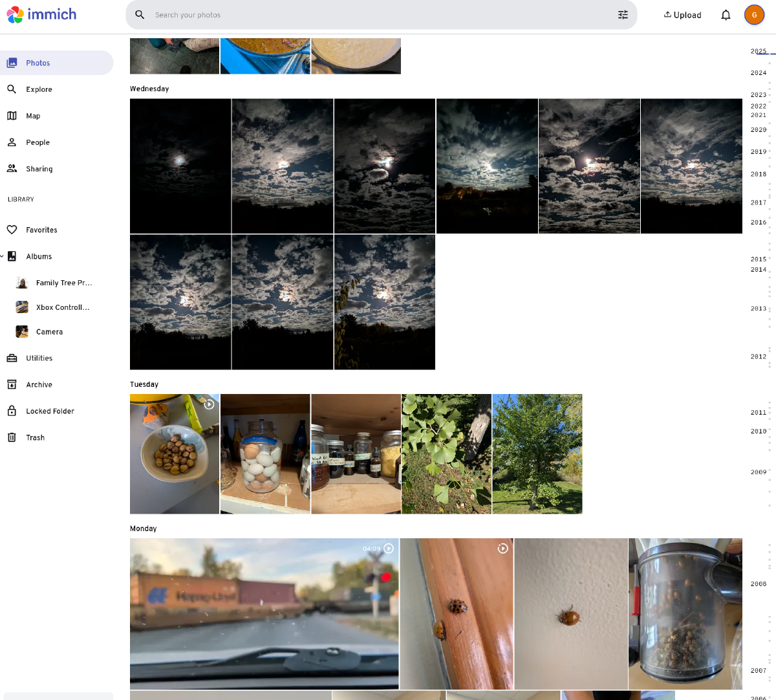This screenshot has height=700, width=776.
Task: Open Locked Folder
Action: coord(50,411)
